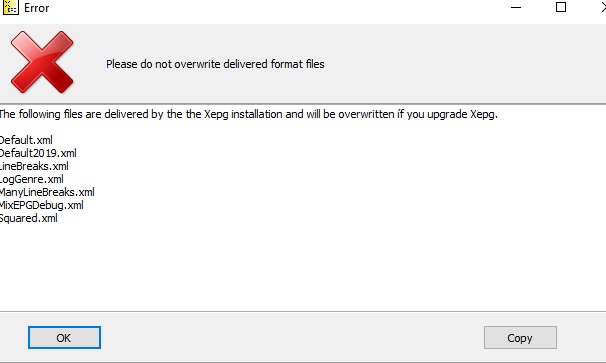
Task: Click the OK button
Action: pos(64,337)
